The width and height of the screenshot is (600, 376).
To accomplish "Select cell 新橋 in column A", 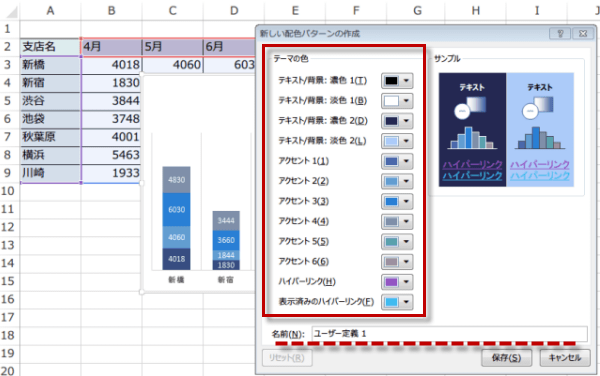I will click(50, 65).
